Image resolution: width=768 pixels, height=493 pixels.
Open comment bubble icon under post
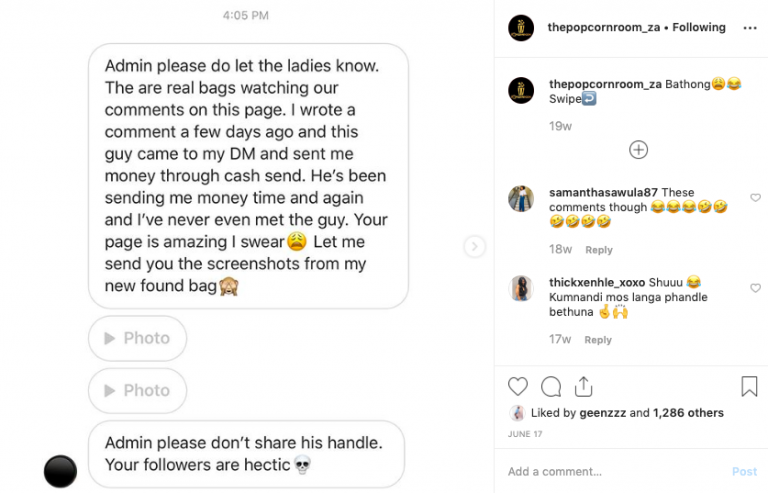(x=551, y=386)
